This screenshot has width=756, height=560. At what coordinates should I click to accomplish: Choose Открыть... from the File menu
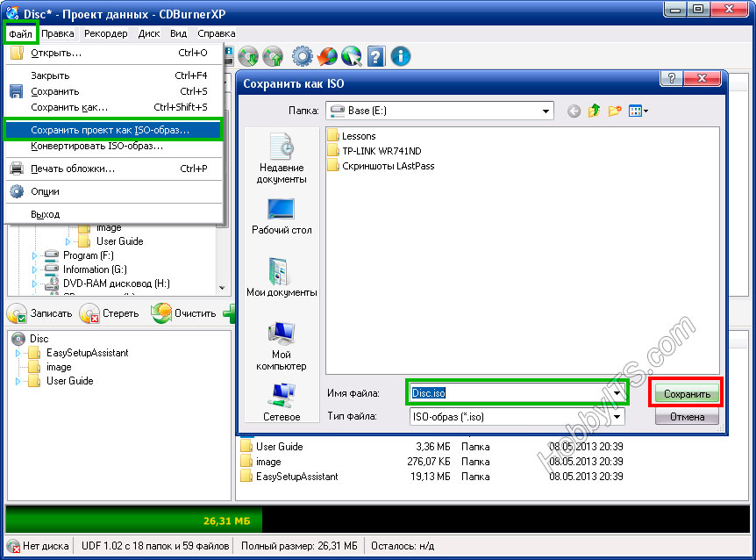pyautogui.click(x=113, y=53)
